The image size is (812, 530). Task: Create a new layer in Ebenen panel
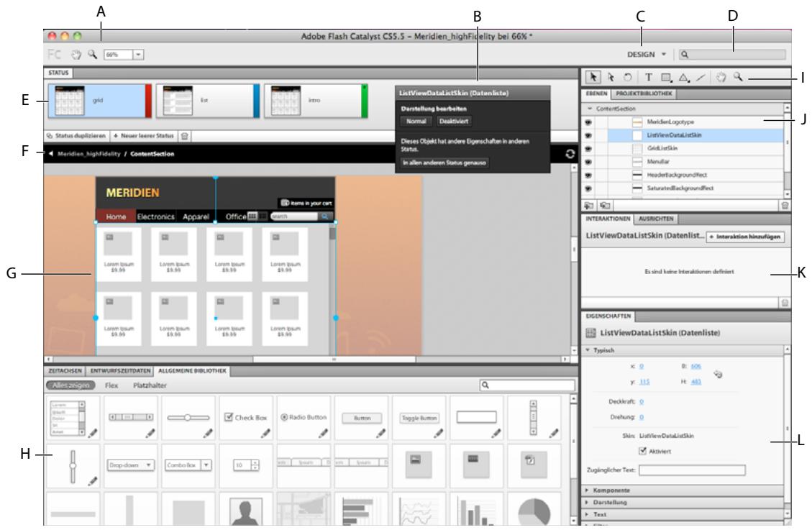[x=589, y=206]
